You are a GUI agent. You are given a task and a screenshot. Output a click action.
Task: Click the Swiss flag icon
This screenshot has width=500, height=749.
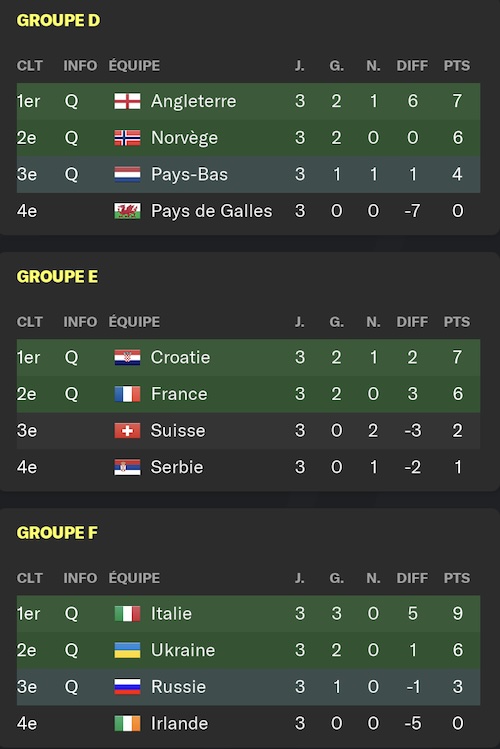point(127,430)
